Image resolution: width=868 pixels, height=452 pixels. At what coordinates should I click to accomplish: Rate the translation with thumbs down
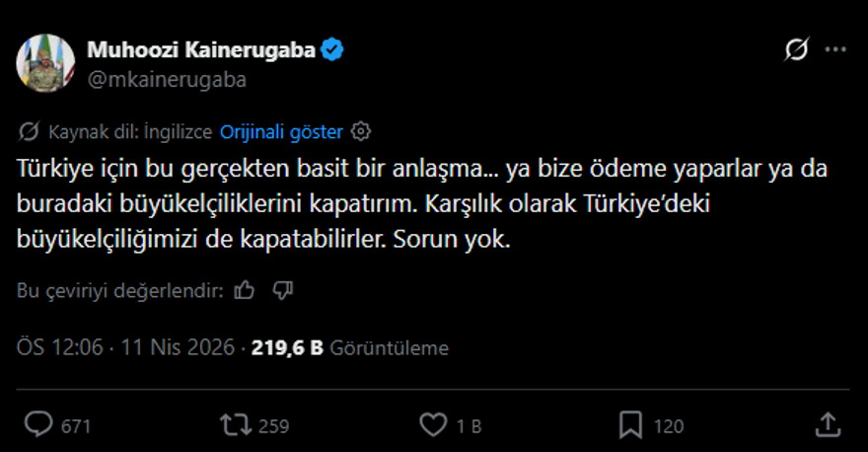click(x=283, y=290)
